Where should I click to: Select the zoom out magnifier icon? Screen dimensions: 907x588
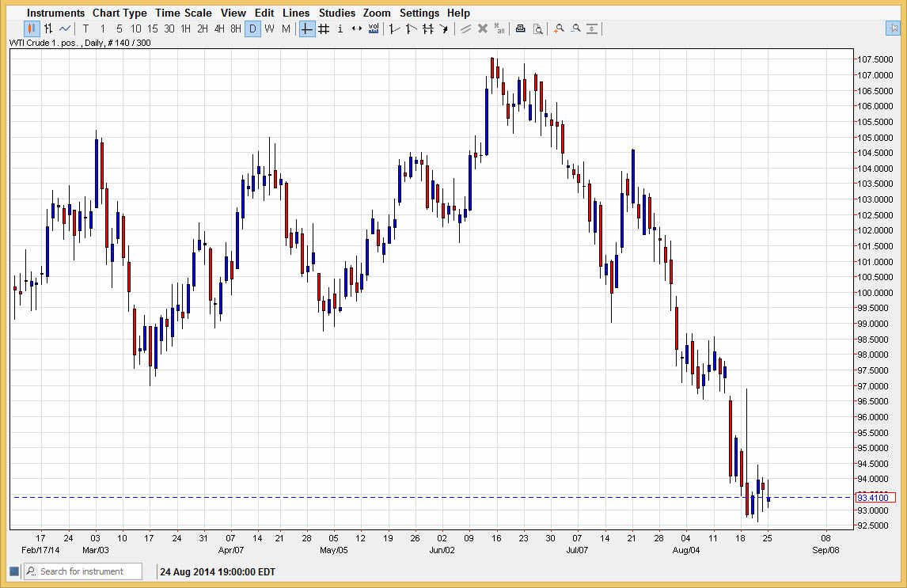pos(575,28)
